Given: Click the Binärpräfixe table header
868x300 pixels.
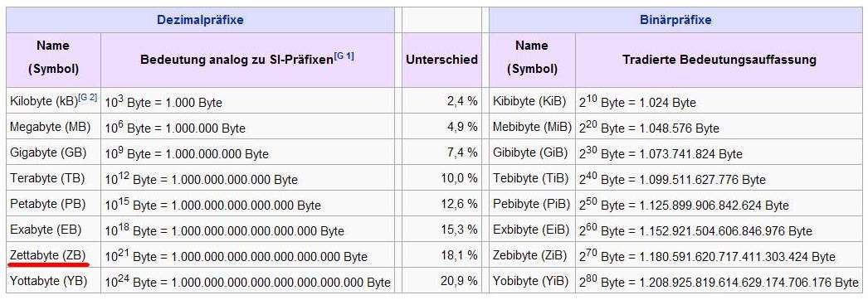Looking at the screenshot, I should click(675, 20).
